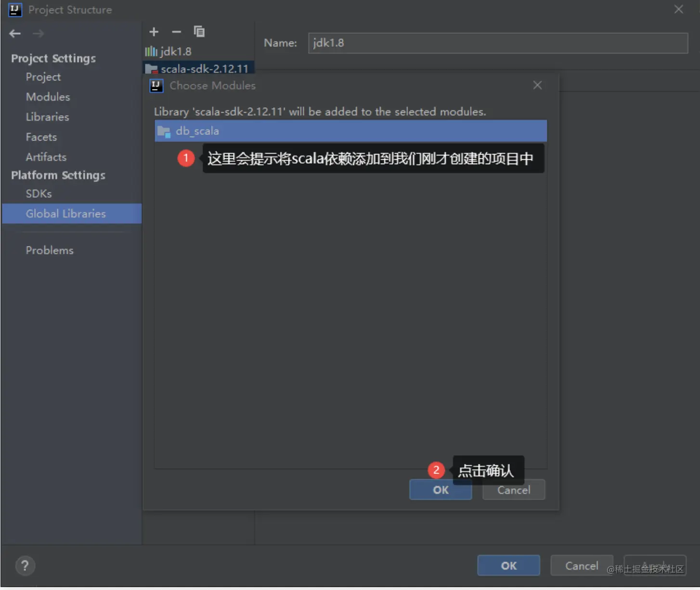Click the IntelliJ icon in Choose Modules title
Screen dimensions: 700x590
pyautogui.click(x=156, y=86)
